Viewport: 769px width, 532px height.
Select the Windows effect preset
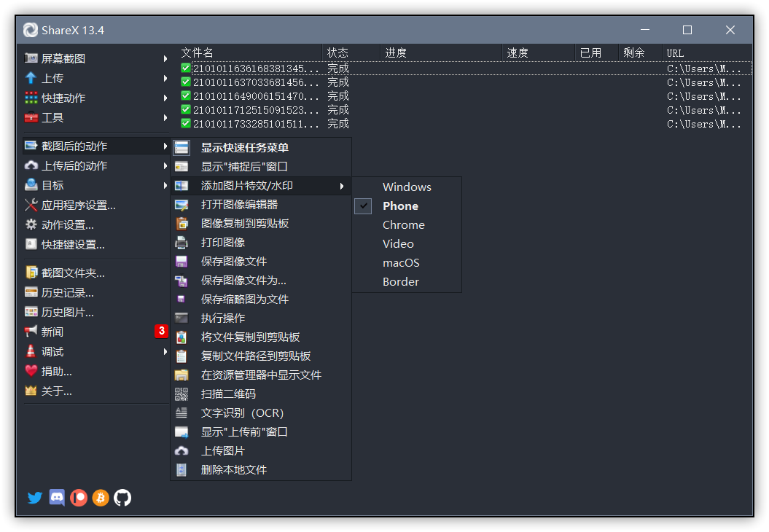(x=407, y=187)
